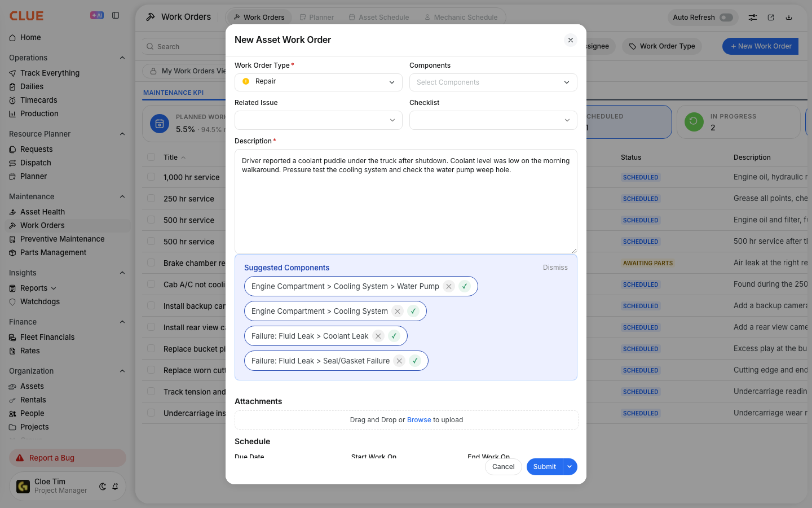The width and height of the screenshot is (812, 508).
Task: Click the Work Order Type filter chip
Action: click(x=662, y=46)
